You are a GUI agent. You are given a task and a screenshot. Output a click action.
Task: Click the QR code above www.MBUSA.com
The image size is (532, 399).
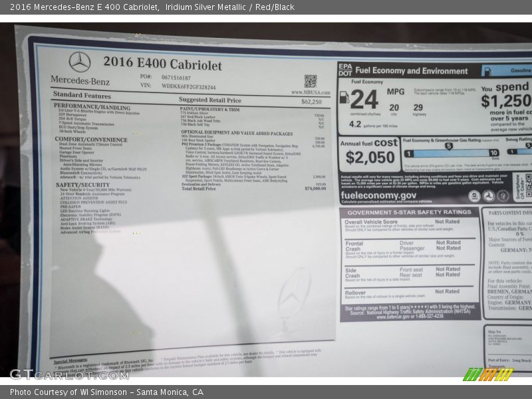pos(311,81)
